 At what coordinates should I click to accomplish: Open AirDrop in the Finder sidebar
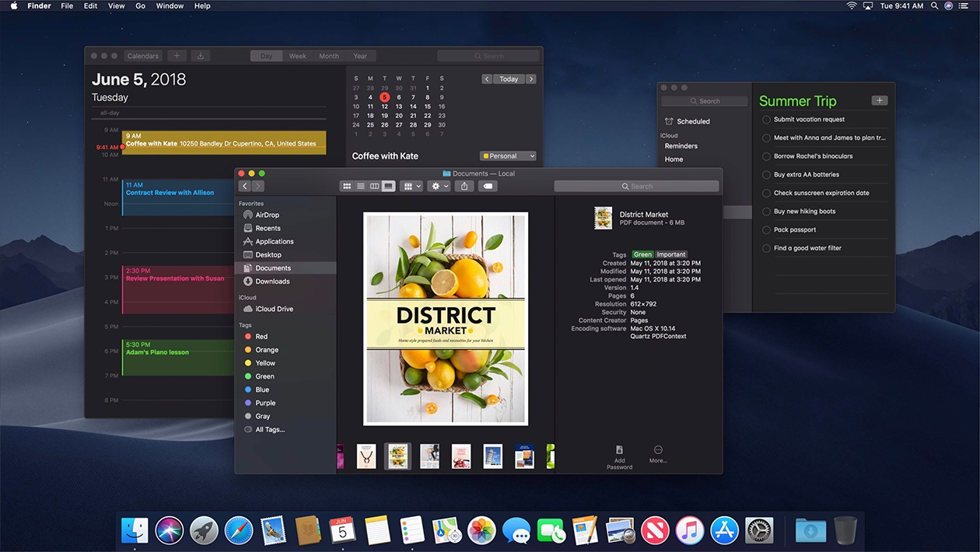point(267,215)
